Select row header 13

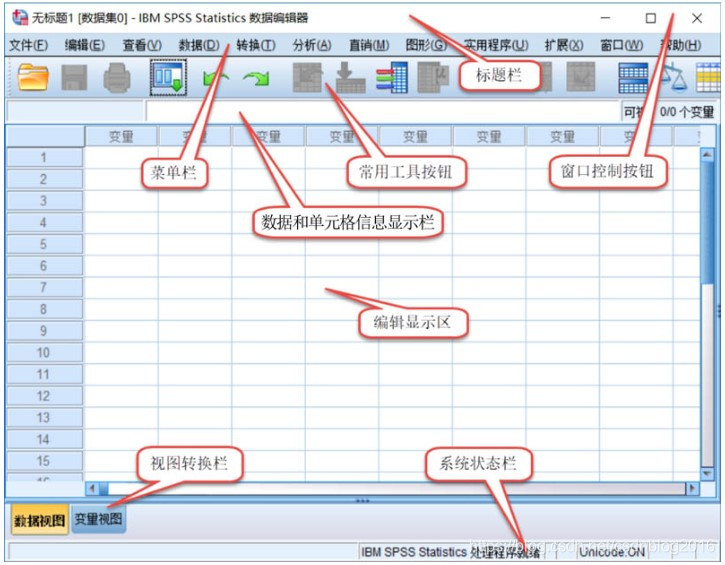(44, 418)
